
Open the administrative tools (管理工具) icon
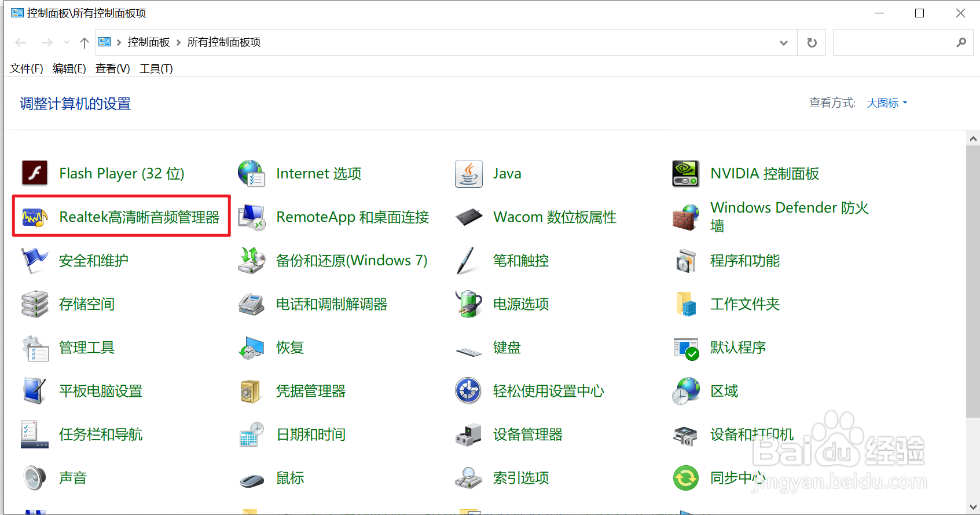tap(35, 348)
